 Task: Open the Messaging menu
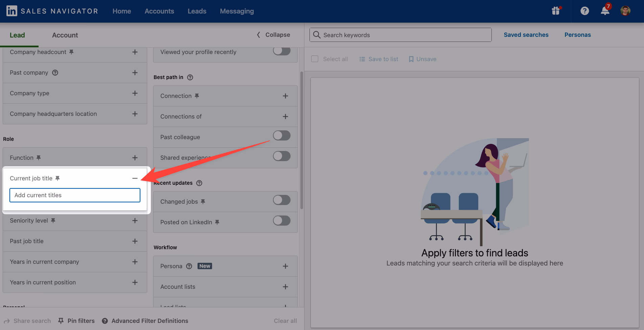click(x=237, y=11)
